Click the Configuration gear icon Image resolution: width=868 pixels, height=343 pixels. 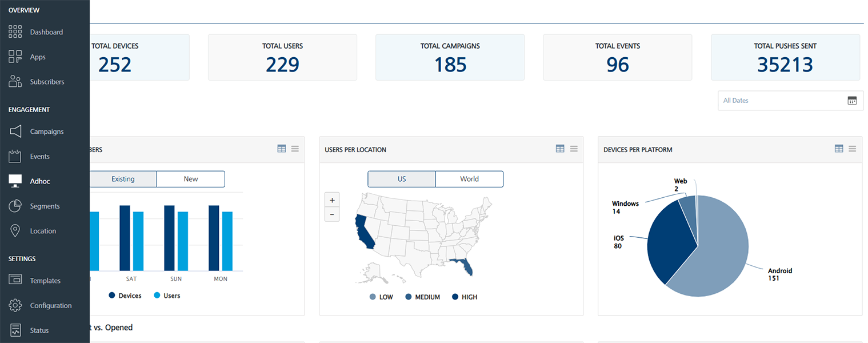point(15,305)
